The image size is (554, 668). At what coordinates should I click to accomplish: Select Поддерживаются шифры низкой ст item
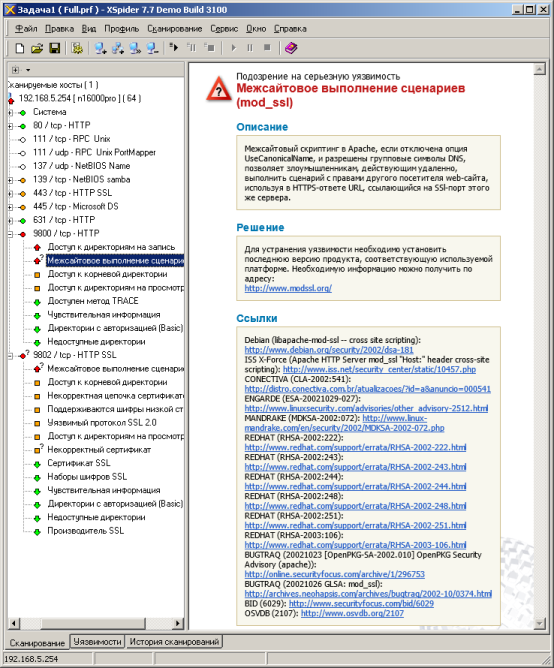115,409
